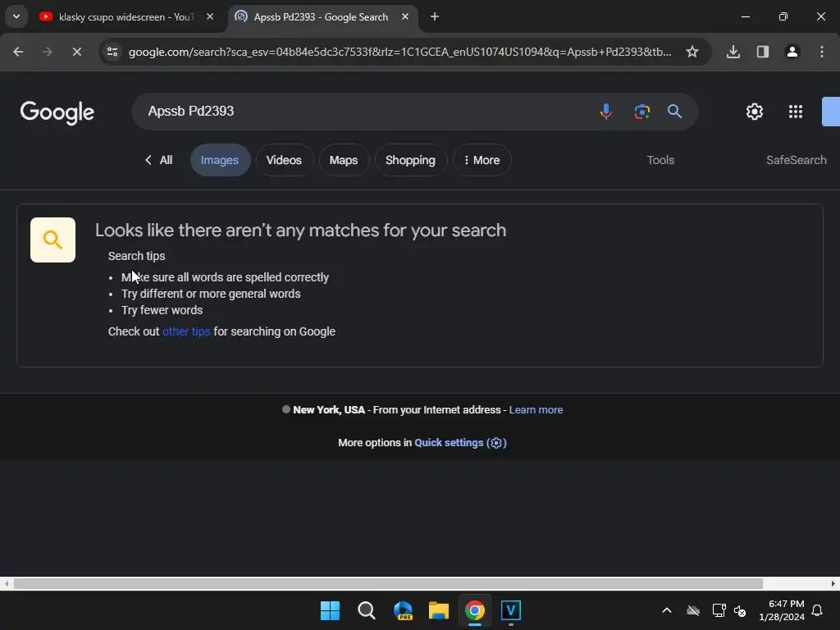The height and width of the screenshot is (630, 840).
Task: Focus the URL address bar
Action: [399, 52]
